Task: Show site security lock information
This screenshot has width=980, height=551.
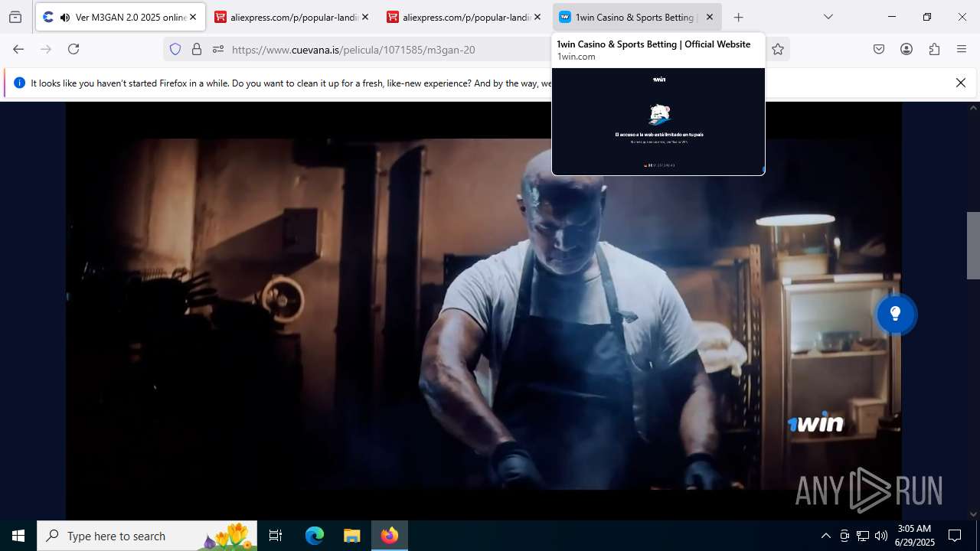Action: (x=197, y=49)
